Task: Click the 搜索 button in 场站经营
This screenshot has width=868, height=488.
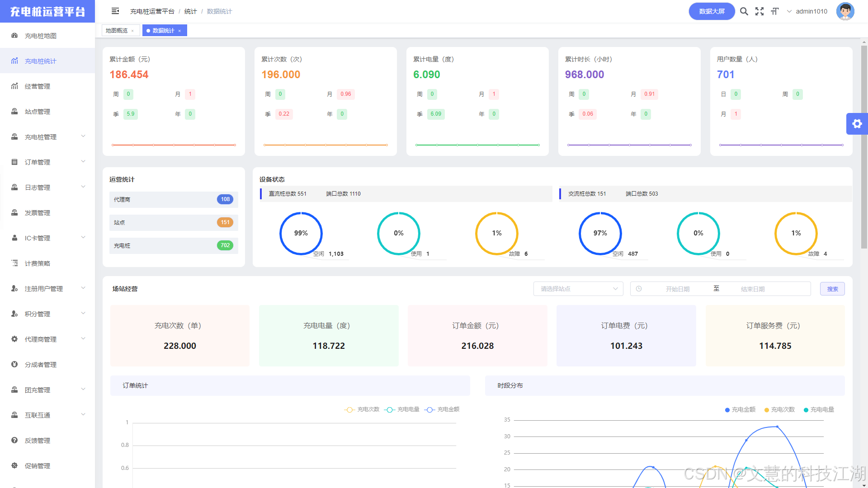Action: (x=832, y=289)
